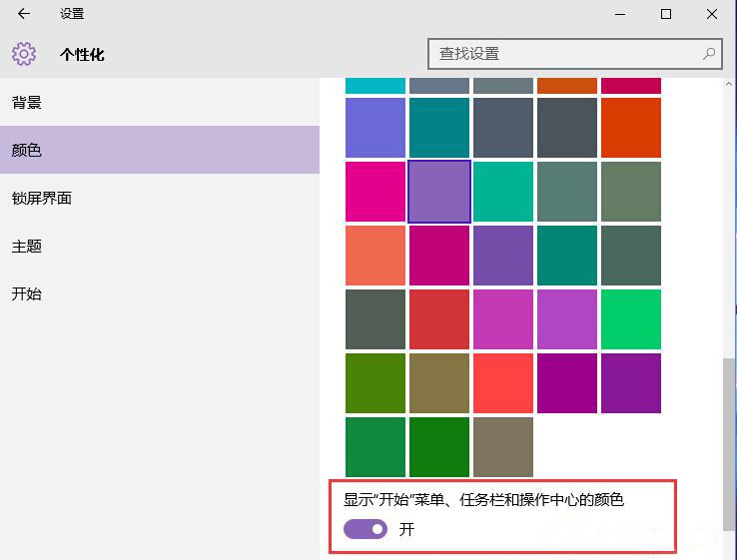Close the Settings window
737x560 pixels.
pyautogui.click(x=712, y=14)
